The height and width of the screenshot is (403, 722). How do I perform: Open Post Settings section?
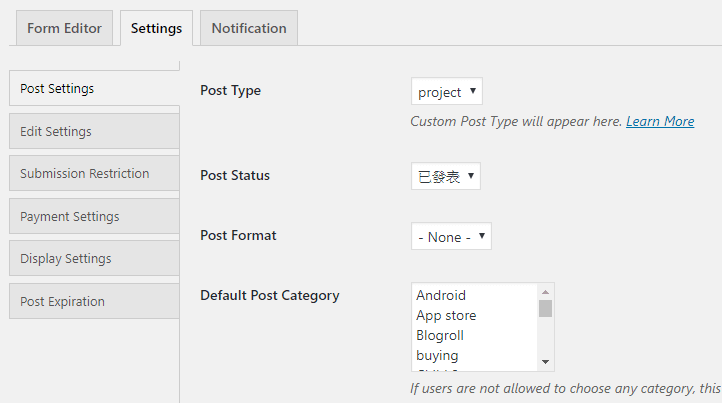point(94,88)
